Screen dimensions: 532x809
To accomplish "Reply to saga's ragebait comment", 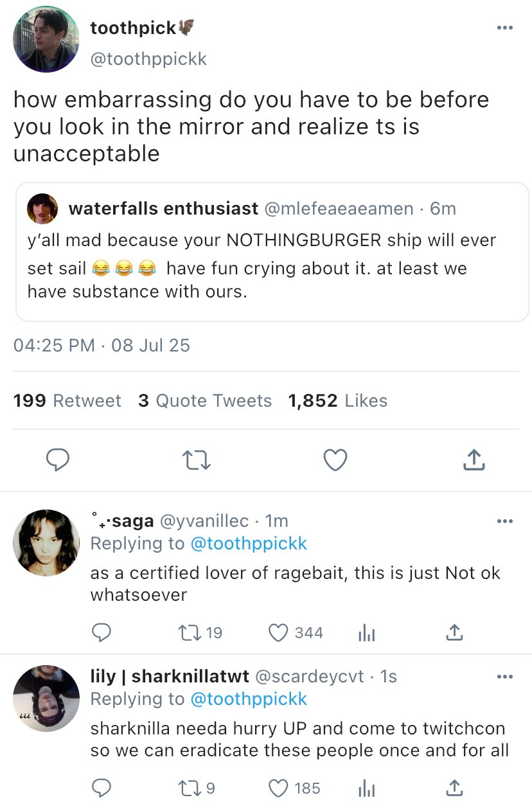I will point(102,633).
